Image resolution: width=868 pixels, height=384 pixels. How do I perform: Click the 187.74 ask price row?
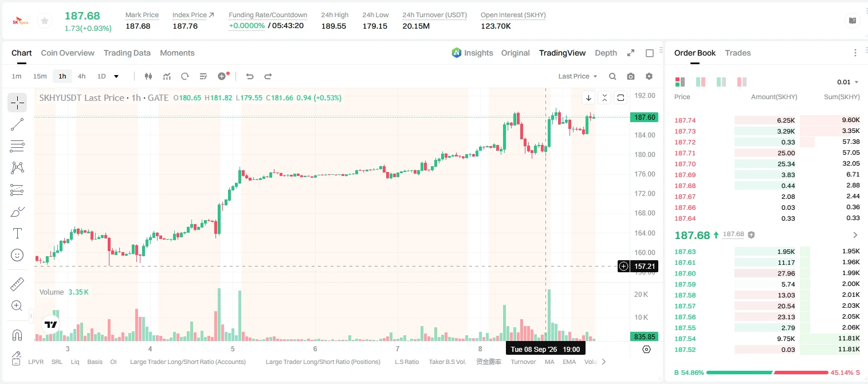point(767,120)
